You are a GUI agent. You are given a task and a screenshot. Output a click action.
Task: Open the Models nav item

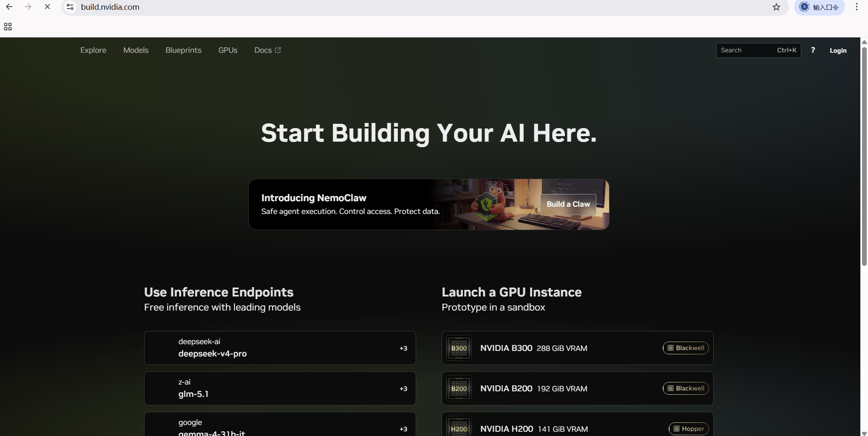(x=136, y=50)
